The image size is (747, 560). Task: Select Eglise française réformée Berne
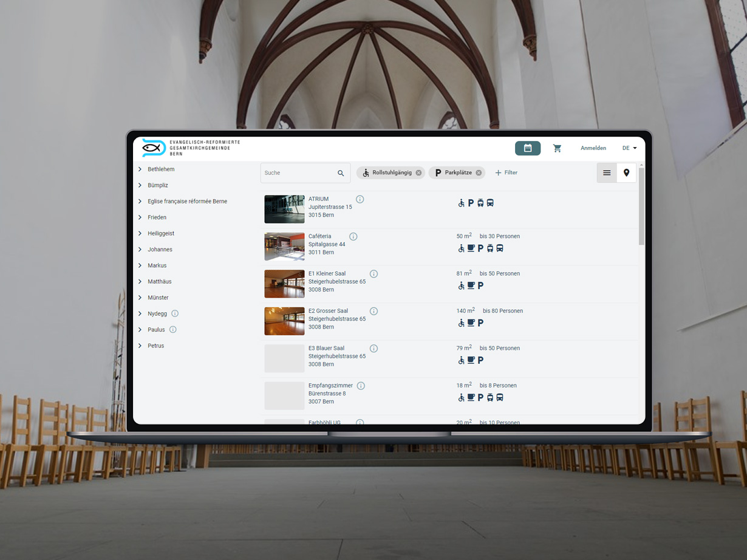pyautogui.click(x=187, y=202)
